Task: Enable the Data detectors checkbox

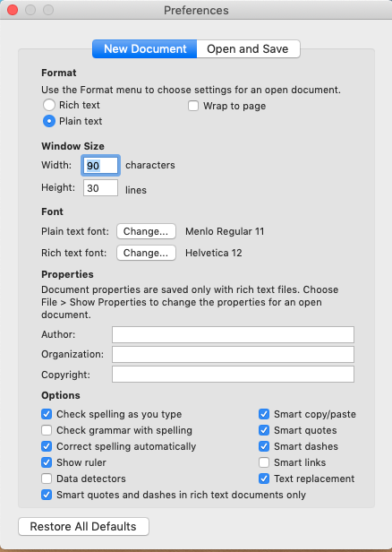Action: tap(47, 479)
